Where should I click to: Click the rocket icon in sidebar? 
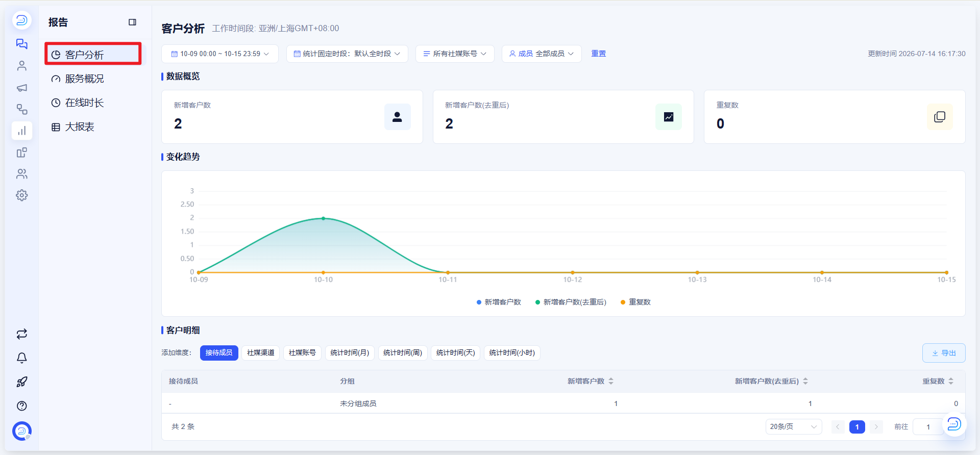click(21, 382)
